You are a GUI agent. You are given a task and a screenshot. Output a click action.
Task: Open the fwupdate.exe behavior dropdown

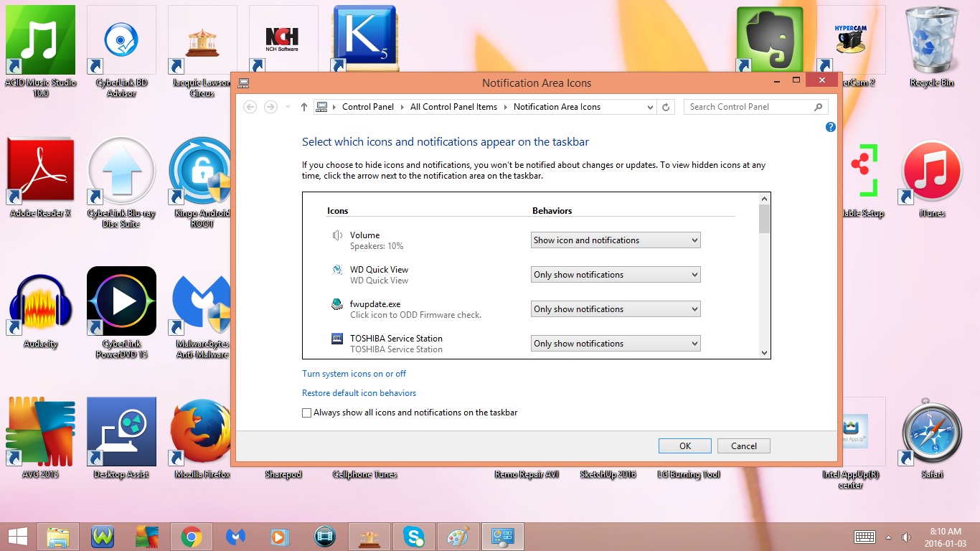tap(616, 309)
